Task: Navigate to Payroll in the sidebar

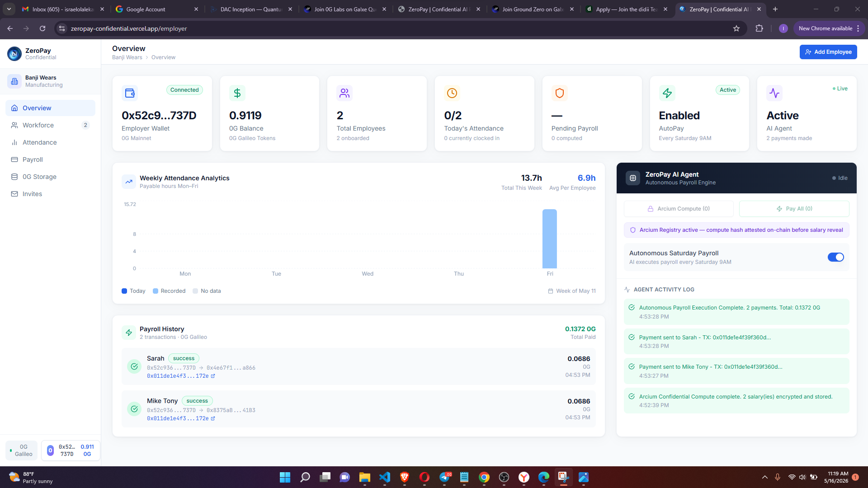Action: pos(50,160)
